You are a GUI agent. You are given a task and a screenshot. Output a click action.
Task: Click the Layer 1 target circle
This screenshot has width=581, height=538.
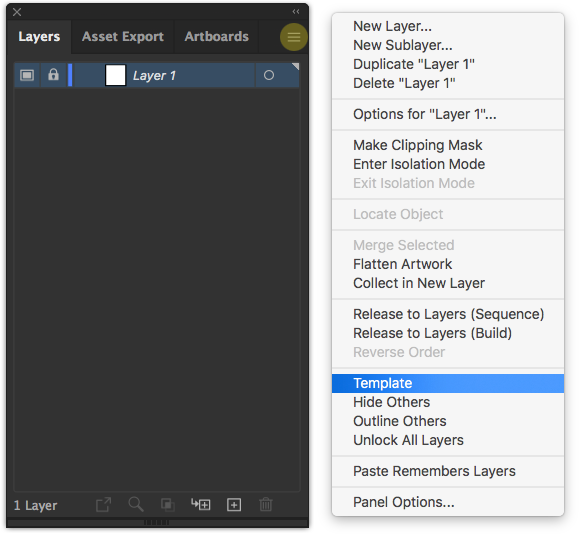point(269,76)
